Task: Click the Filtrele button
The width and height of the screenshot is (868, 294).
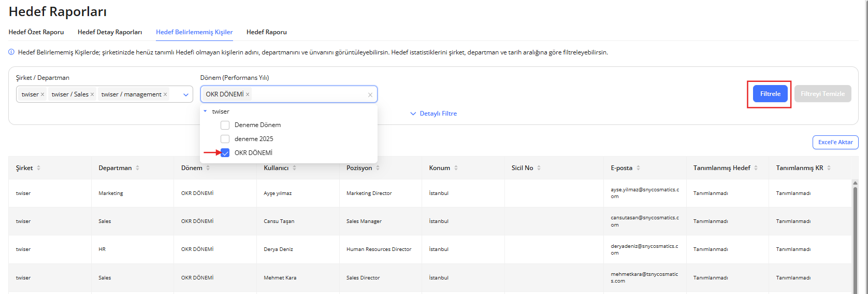Action: 770,94
